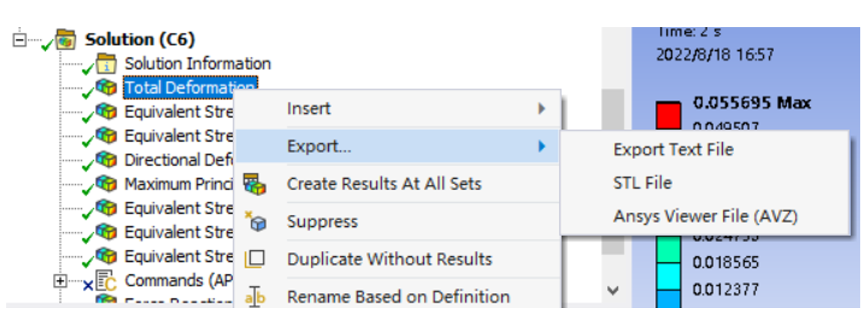Image resolution: width=868 pixels, height=317 pixels.
Task: Export as Ansys Viewer File (AVZ)
Action: [705, 216]
